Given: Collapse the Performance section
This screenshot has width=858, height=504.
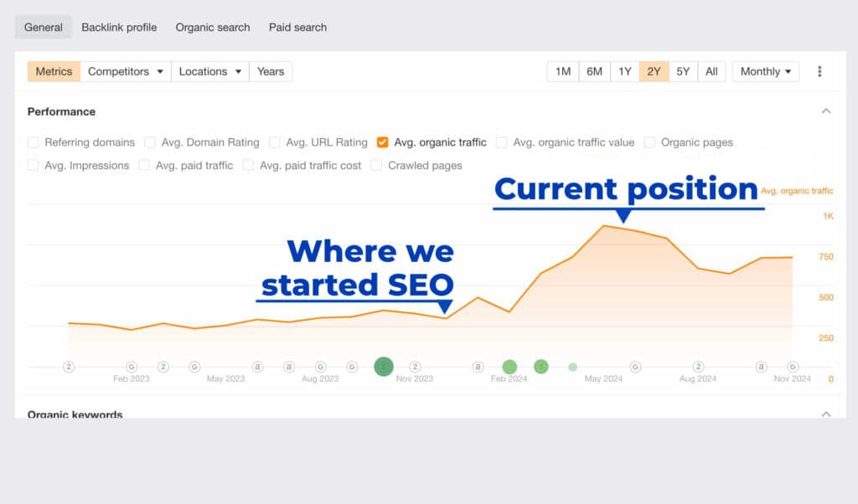Looking at the screenshot, I should [826, 111].
